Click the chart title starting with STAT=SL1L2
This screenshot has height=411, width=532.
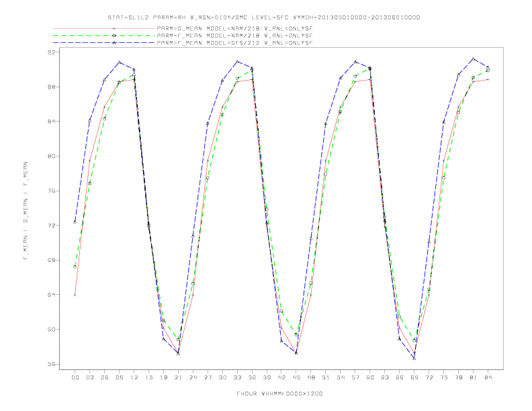(x=263, y=17)
